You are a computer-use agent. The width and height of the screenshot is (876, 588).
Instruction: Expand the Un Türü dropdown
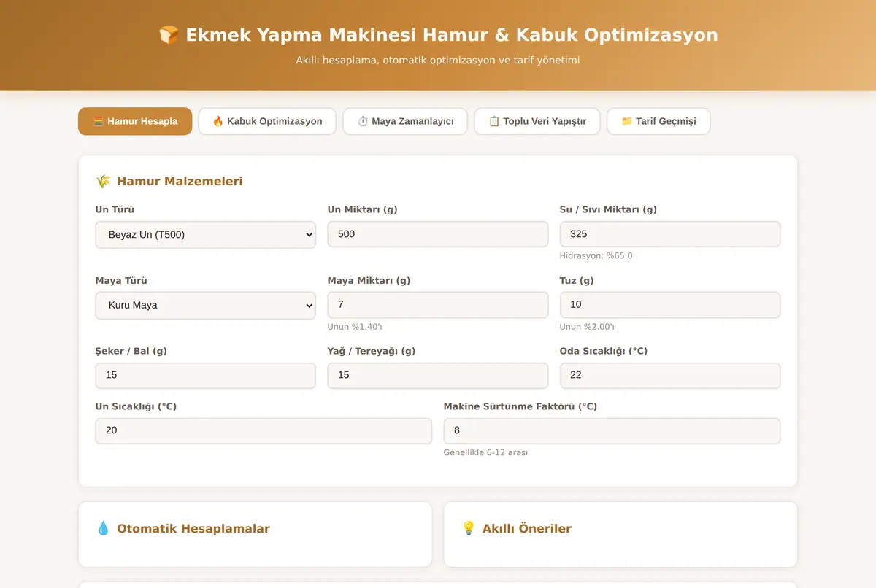pyautogui.click(x=205, y=235)
